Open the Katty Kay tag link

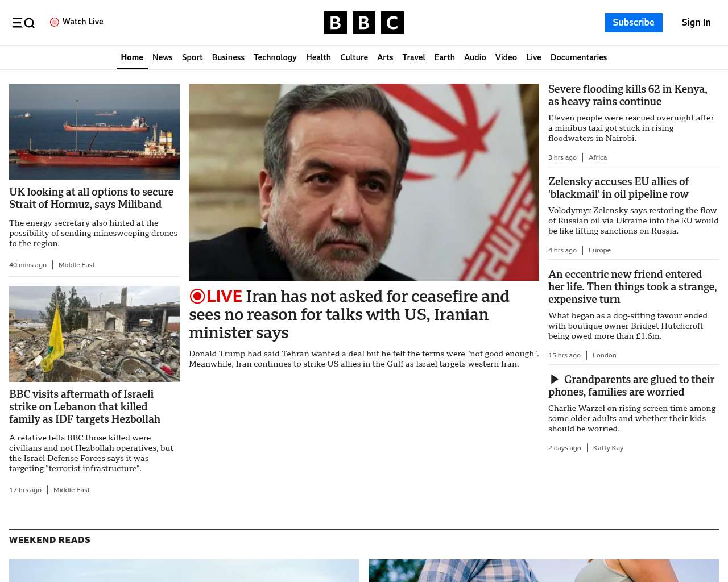pyautogui.click(x=608, y=448)
